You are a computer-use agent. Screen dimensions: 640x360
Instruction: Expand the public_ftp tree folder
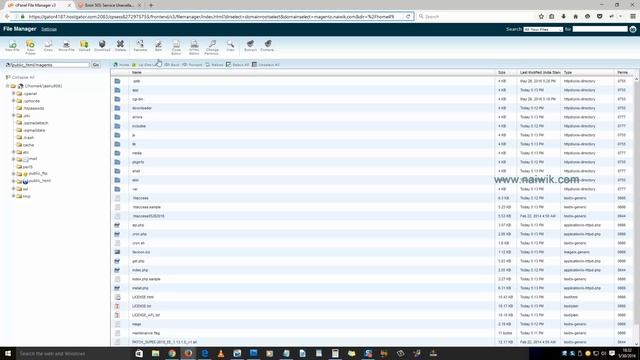[x=13, y=174]
